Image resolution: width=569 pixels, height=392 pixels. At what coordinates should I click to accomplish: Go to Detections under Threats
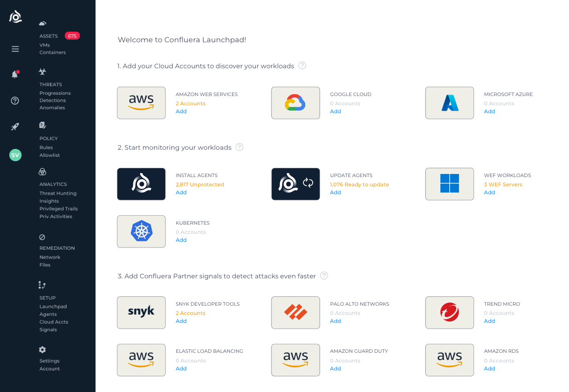point(52,100)
